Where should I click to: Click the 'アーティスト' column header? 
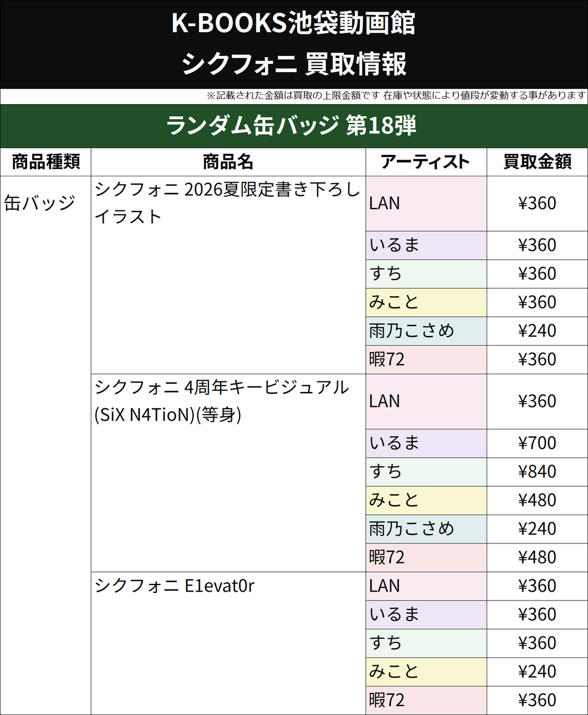coord(426,161)
